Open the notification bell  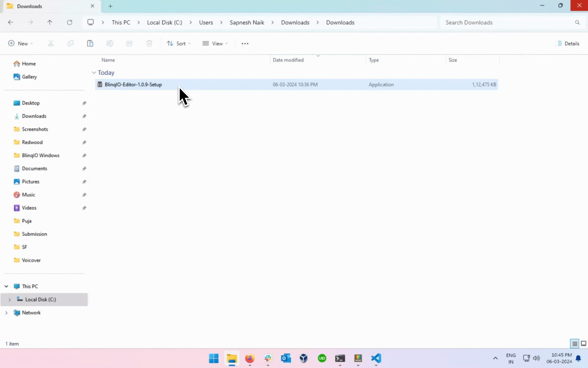[578, 358]
